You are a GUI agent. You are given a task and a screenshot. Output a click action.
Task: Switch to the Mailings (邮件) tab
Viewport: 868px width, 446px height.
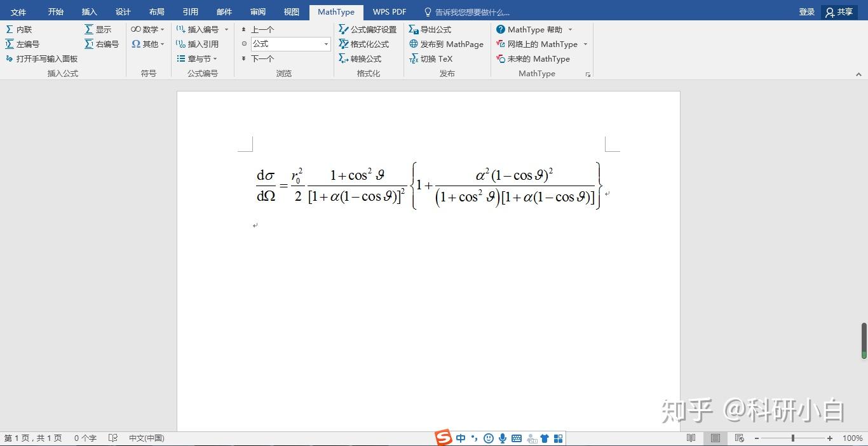click(x=224, y=12)
